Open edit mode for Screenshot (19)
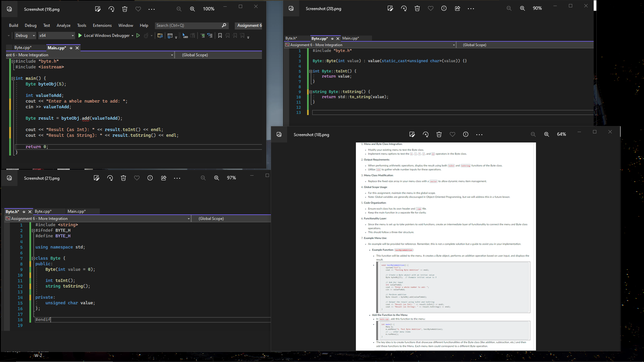 click(x=98, y=9)
